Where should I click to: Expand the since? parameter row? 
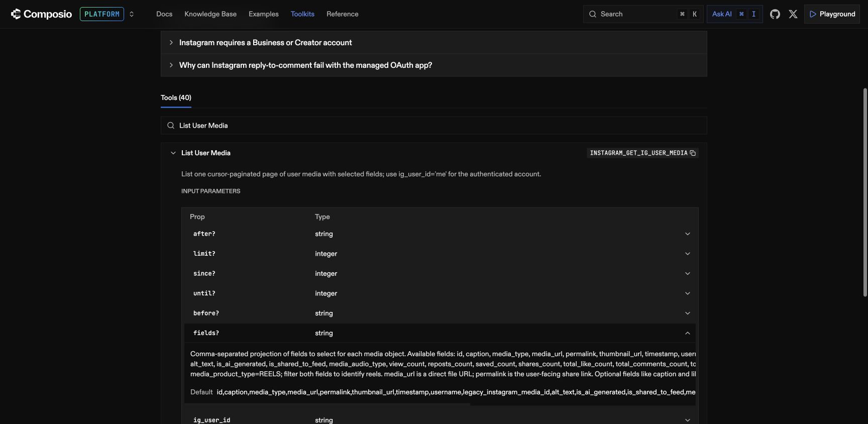pos(440,273)
